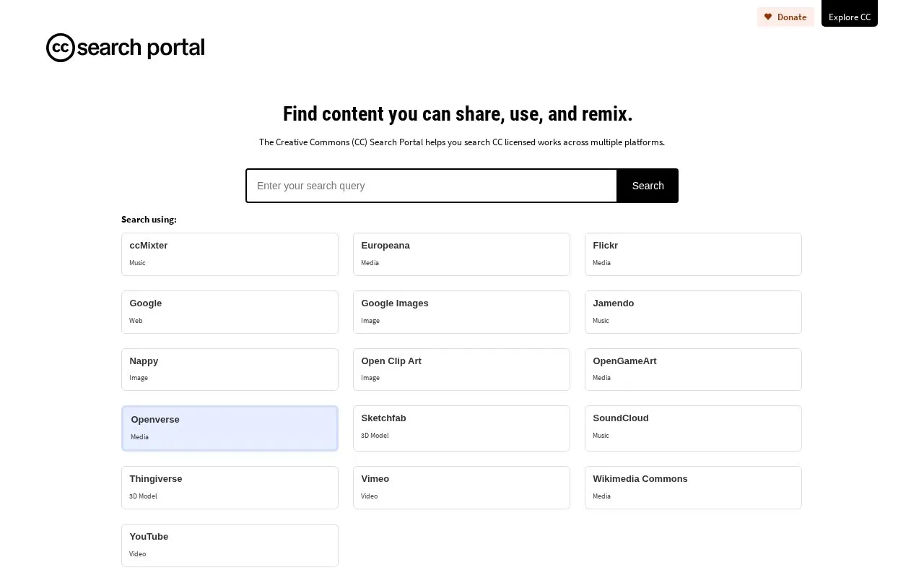The image size is (924, 578).
Task: Select the highlighted Openverse source
Action: click(230, 428)
